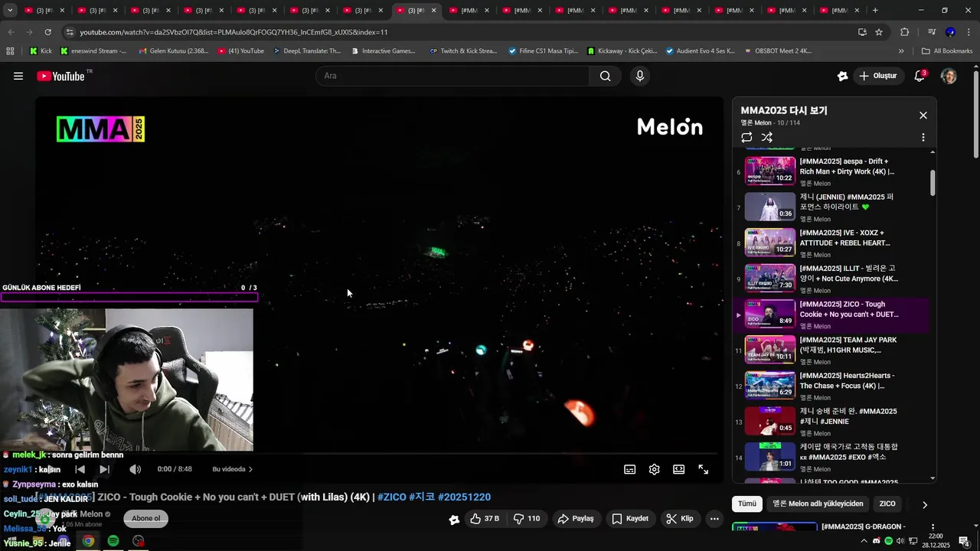
Task: Expand the 'Bu videoda' chapters chevron
Action: (250, 469)
